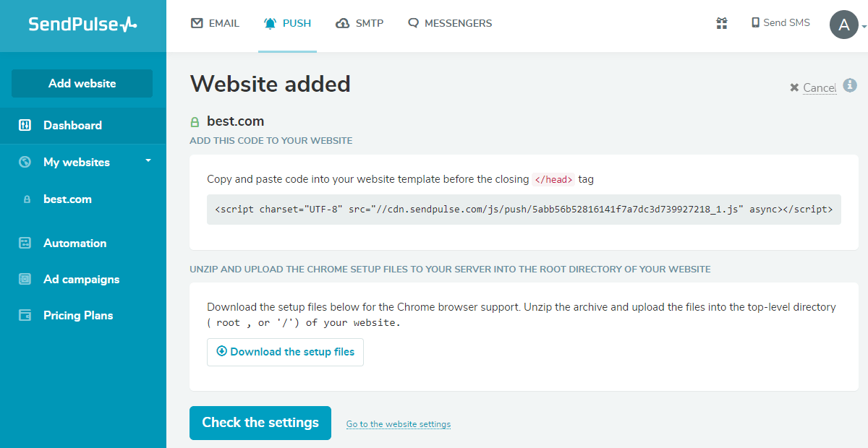
Task: Open Dashboard in the sidebar
Action: click(x=83, y=125)
